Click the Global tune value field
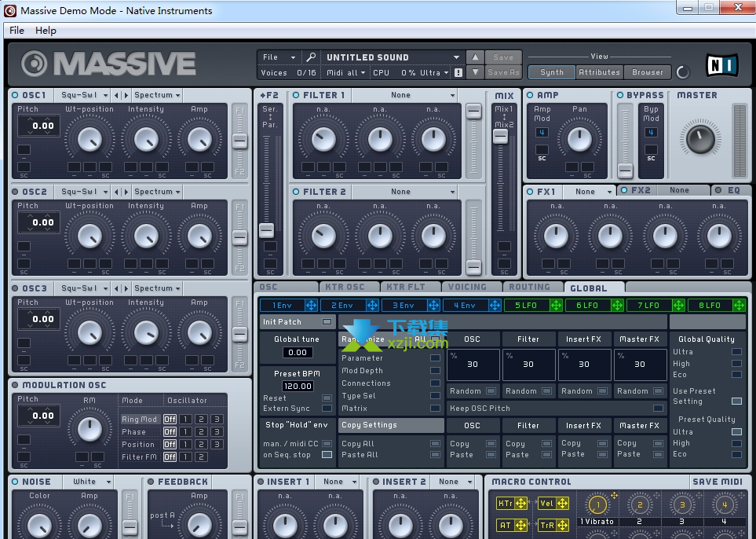Viewport: 756px width, 539px height. click(x=298, y=352)
